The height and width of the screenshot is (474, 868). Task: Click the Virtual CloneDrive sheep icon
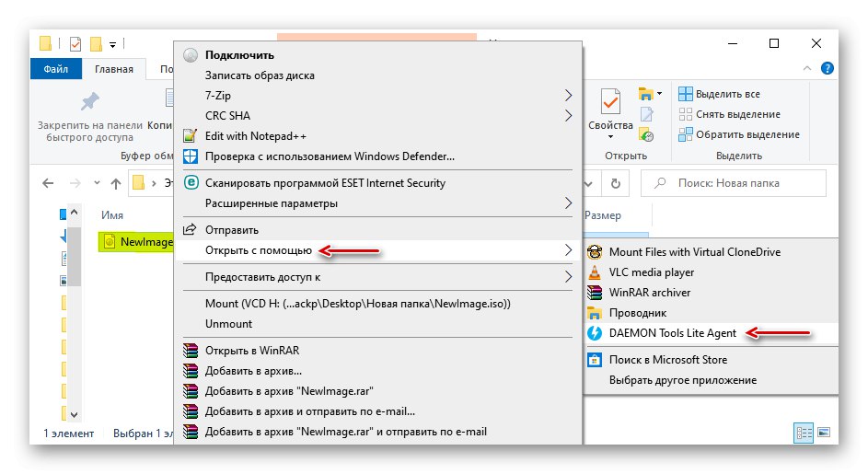(x=595, y=252)
